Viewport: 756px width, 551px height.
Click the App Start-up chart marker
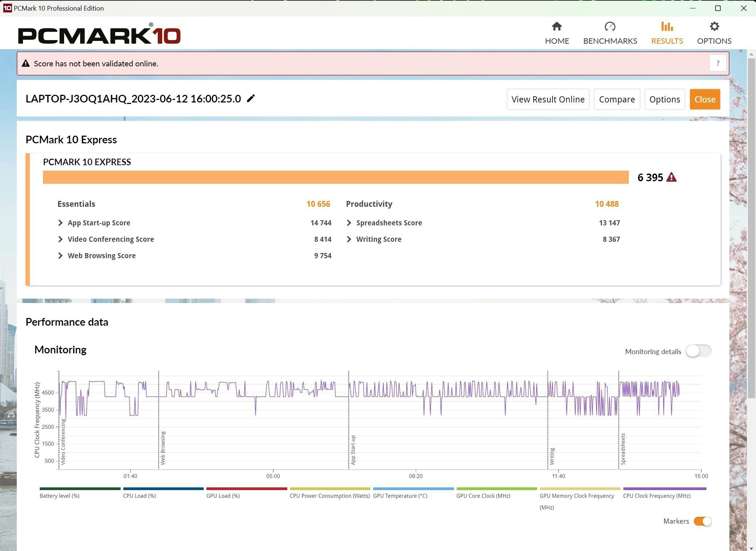coord(353,450)
